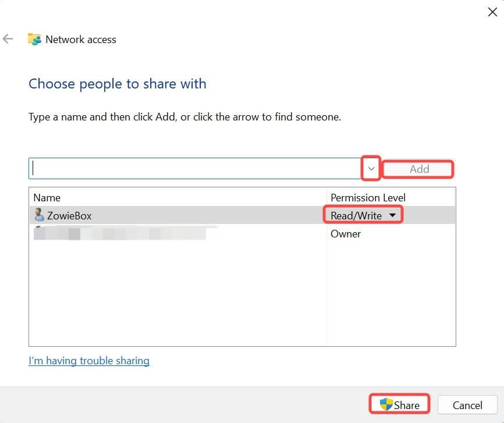Screen dimensions: 504x423
Task: Click the Add button
Action: tap(418, 169)
